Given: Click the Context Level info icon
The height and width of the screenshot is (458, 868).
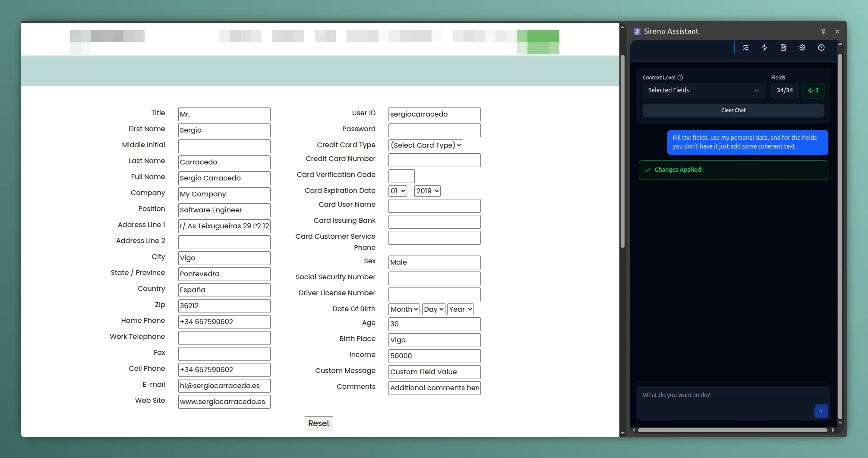Looking at the screenshot, I should pyautogui.click(x=680, y=78).
